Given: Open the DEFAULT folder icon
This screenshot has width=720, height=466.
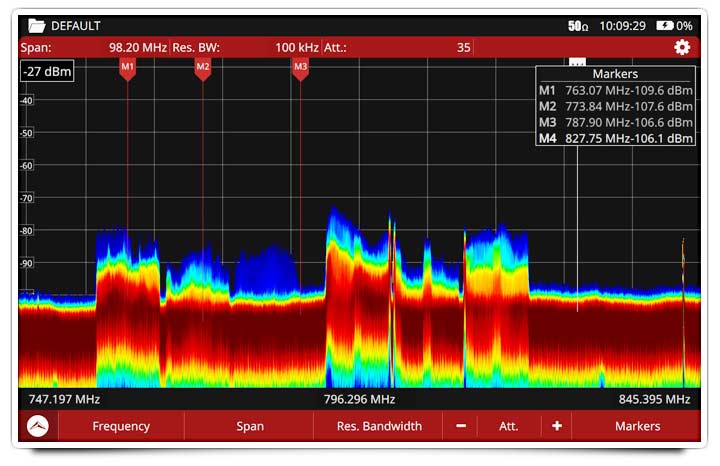Looking at the screenshot, I should 36,26.
